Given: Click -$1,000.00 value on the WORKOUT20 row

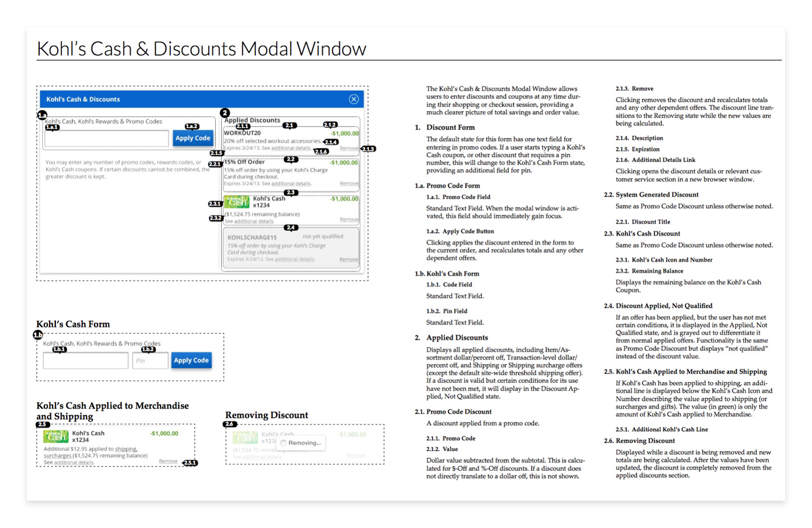Looking at the screenshot, I should click(344, 133).
